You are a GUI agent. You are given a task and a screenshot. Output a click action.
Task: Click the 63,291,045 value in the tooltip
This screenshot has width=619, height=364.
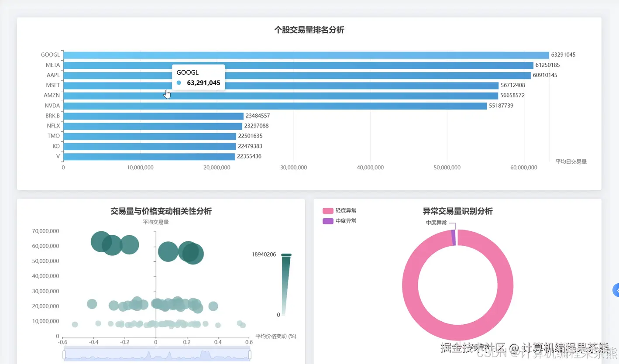tap(203, 83)
